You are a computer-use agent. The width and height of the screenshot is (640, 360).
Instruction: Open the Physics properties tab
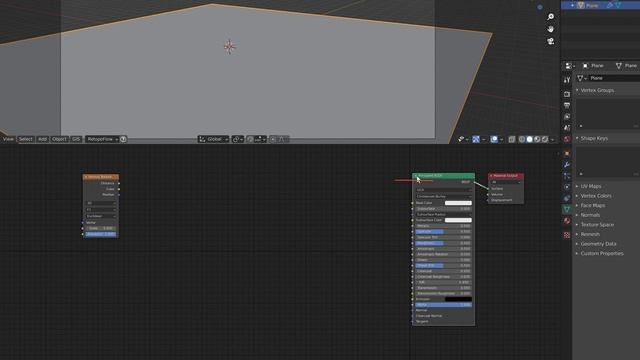(567, 187)
